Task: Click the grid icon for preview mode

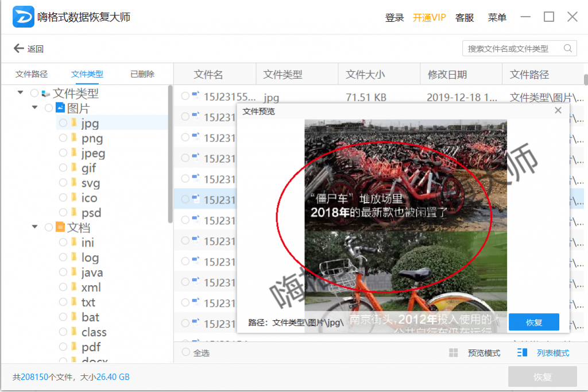Action: point(454,352)
